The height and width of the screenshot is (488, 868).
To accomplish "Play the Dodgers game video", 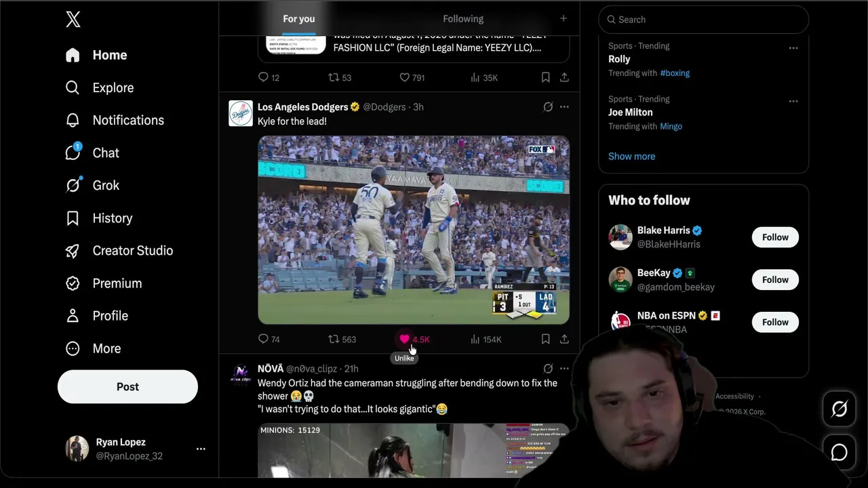I will click(x=414, y=230).
